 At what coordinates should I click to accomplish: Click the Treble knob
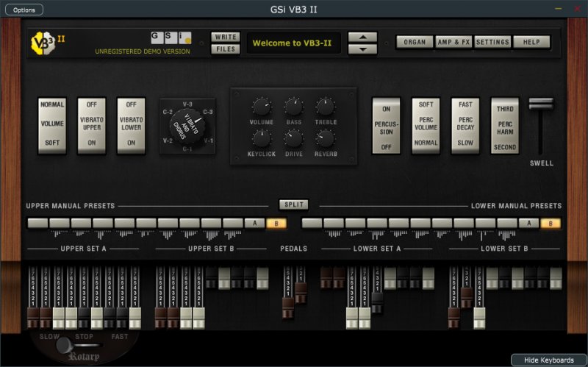click(x=325, y=107)
